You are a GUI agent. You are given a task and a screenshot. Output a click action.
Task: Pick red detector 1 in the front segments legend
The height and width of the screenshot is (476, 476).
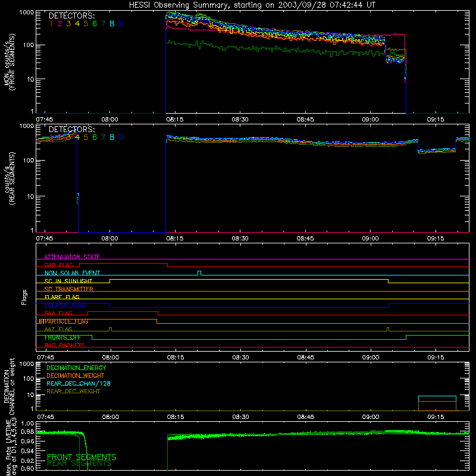[51, 24]
